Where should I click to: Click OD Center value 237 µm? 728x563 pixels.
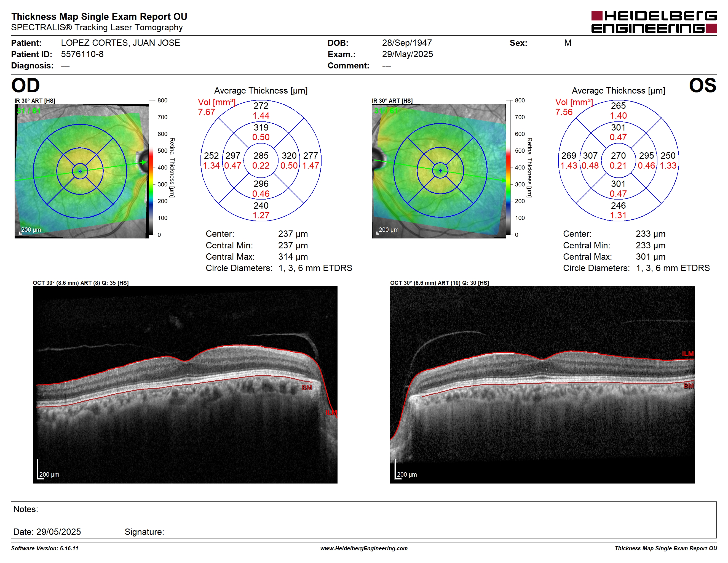(x=293, y=234)
